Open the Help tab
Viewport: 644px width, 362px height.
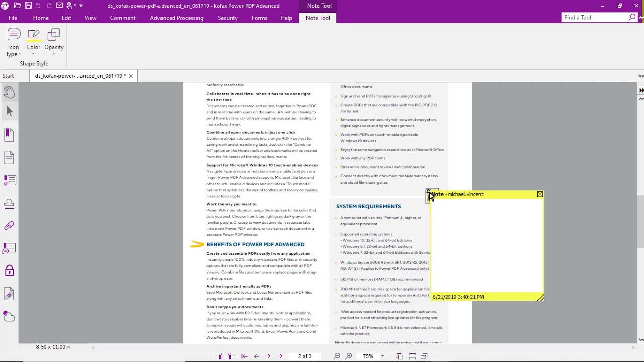point(286,18)
